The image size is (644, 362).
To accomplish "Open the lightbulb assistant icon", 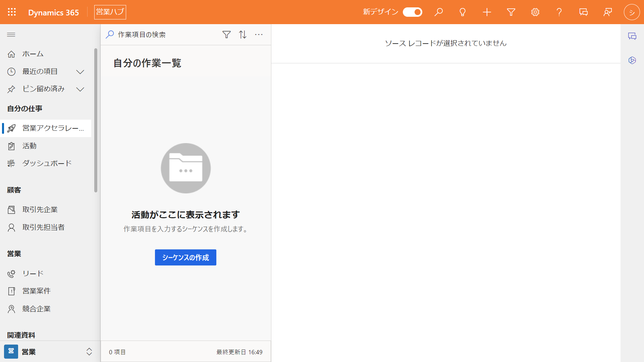I will 463,12.
